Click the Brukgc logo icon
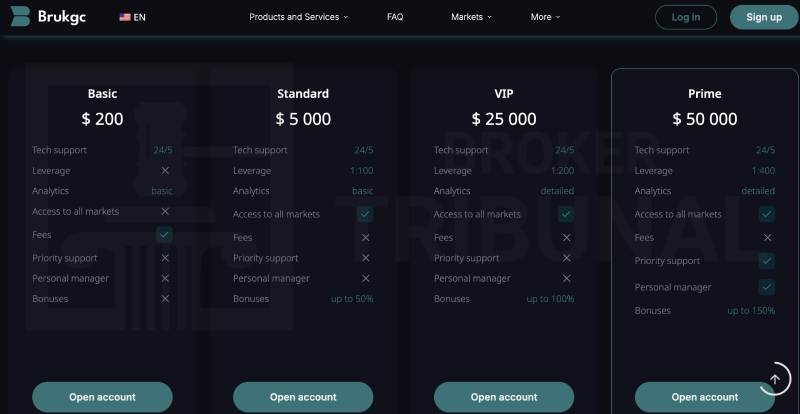The width and height of the screenshot is (800, 414). (x=20, y=16)
